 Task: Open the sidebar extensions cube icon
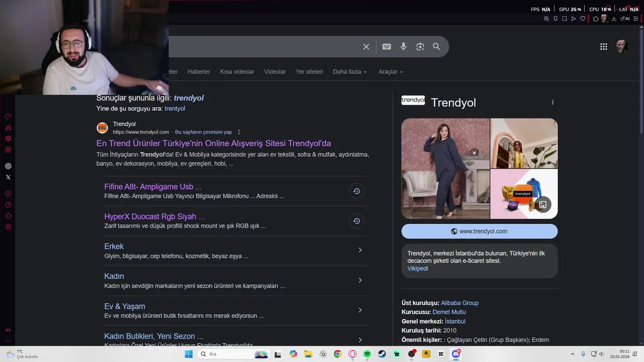click(8, 216)
